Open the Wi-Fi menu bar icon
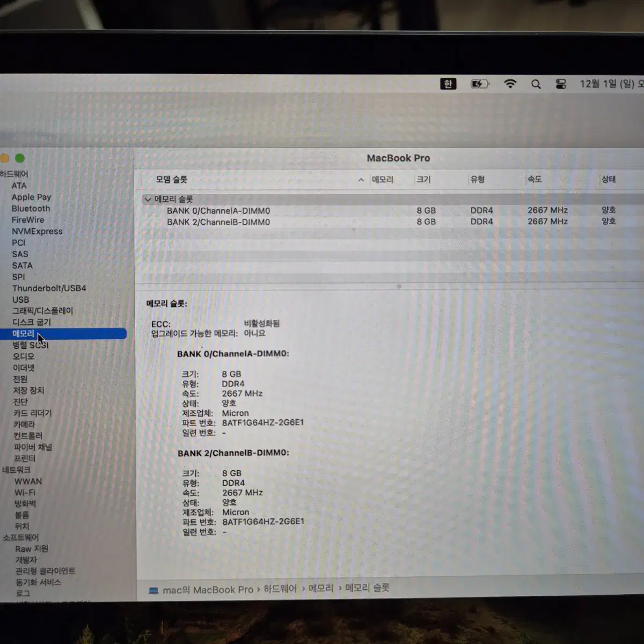This screenshot has width=644, height=644. pos(510,84)
